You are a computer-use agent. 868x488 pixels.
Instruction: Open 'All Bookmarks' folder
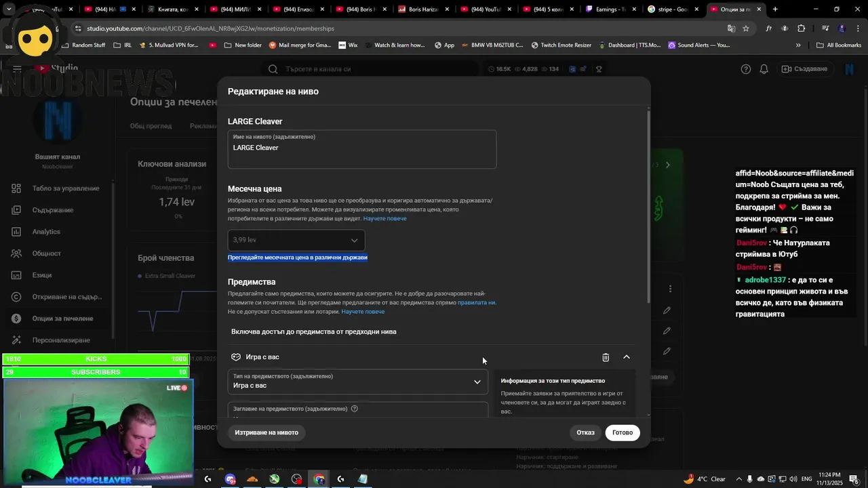pyautogui.click(x=839, y=45)
